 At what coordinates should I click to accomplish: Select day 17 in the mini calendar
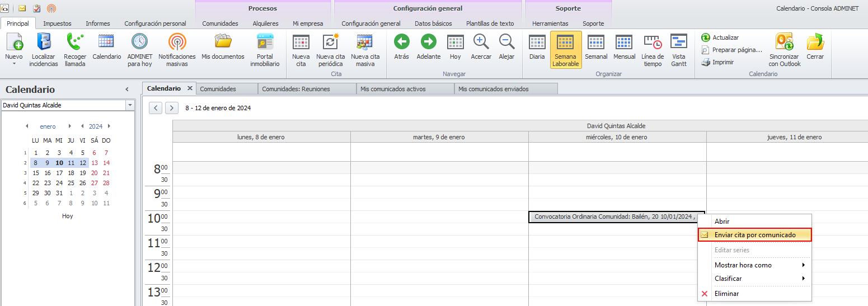coord(59,173)
